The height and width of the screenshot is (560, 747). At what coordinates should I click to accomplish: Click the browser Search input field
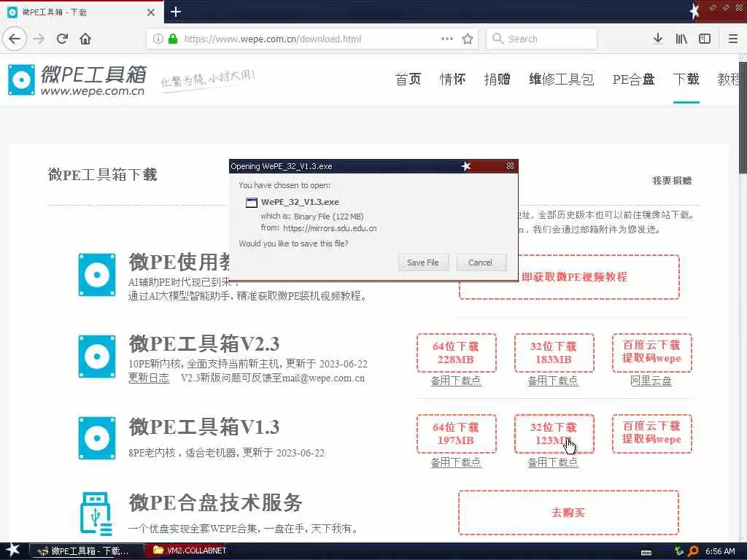(x=541, y=39)
